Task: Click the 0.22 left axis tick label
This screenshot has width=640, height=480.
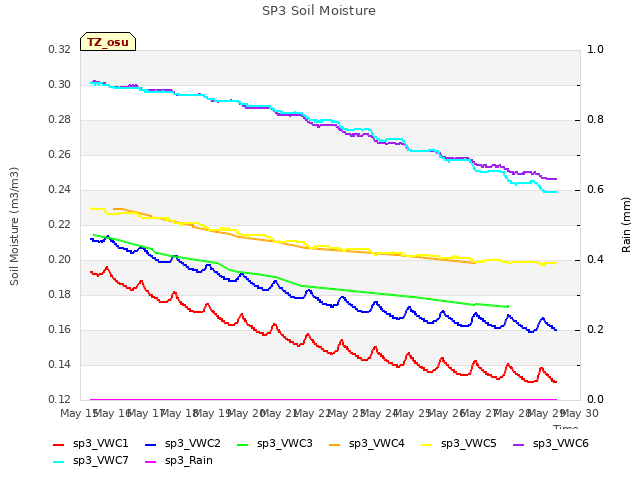Action: pos(59,224)
